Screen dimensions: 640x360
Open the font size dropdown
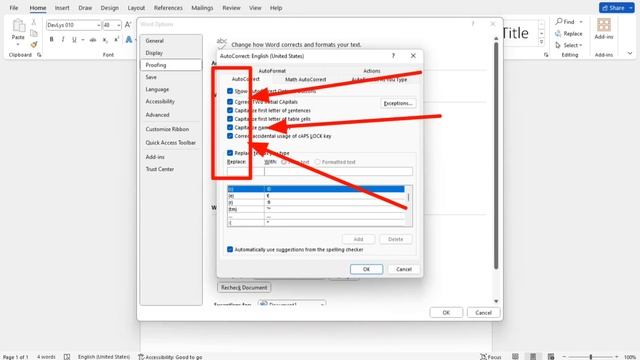118,25
